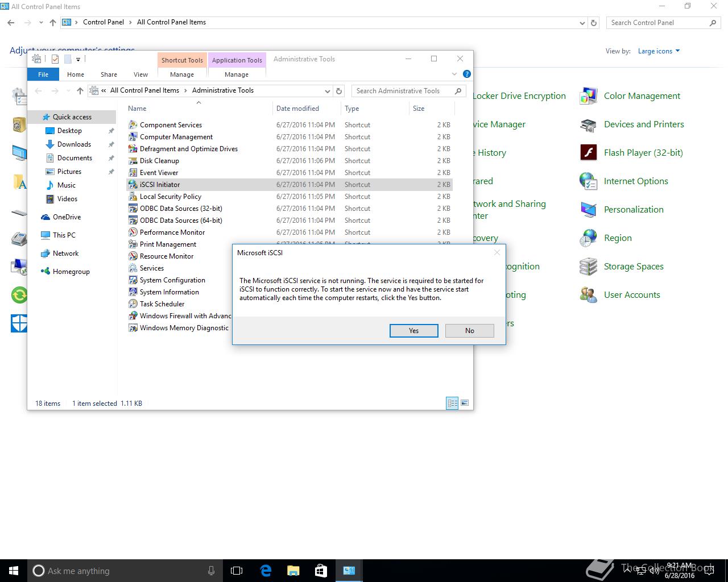Screen dimensions: 728x582
Task: Open Explorer help button
Action: point(467,74)
